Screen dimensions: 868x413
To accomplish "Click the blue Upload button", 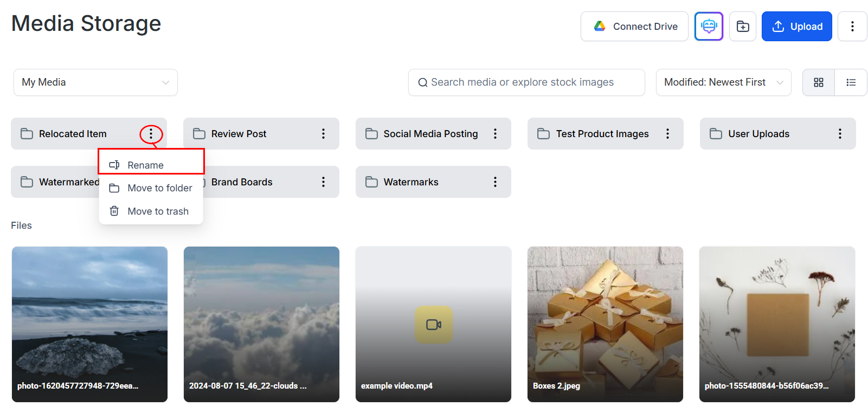I will (796, 26).
